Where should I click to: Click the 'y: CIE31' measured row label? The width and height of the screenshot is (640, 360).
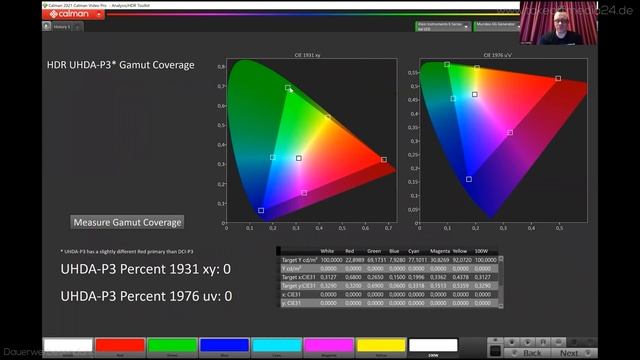[291, 303]
